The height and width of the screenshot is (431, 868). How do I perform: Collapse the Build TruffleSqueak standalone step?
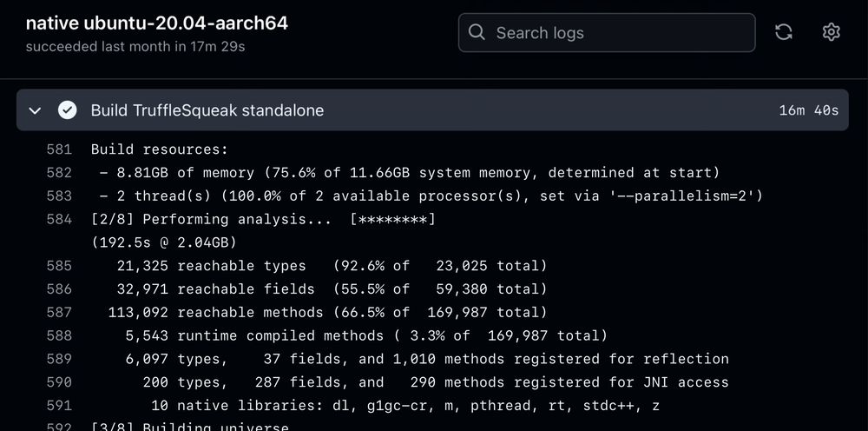36,110
